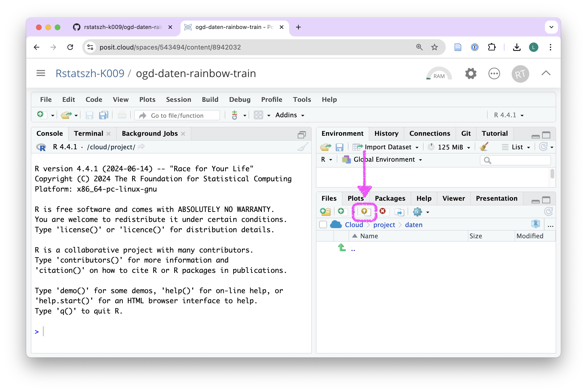Viewport: 587px width, 392px height.
Task: Refresh the Files pane listing
Action: coord(548,211)
